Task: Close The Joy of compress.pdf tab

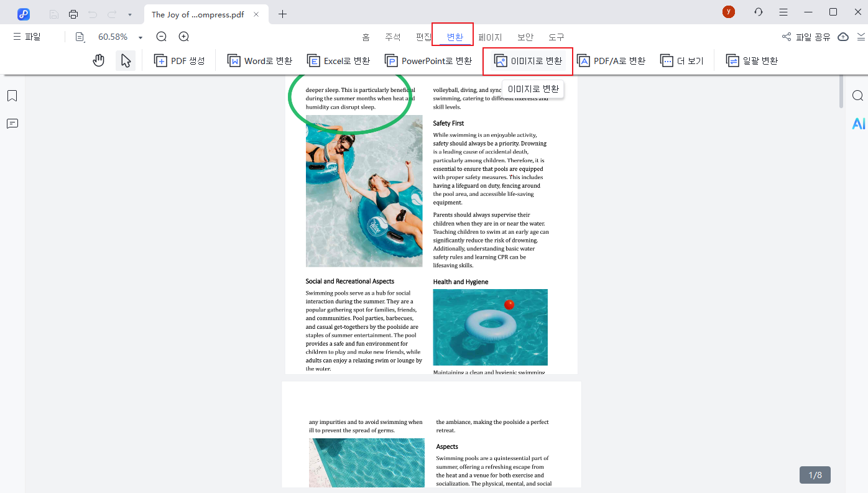Action: pos(256,14)
